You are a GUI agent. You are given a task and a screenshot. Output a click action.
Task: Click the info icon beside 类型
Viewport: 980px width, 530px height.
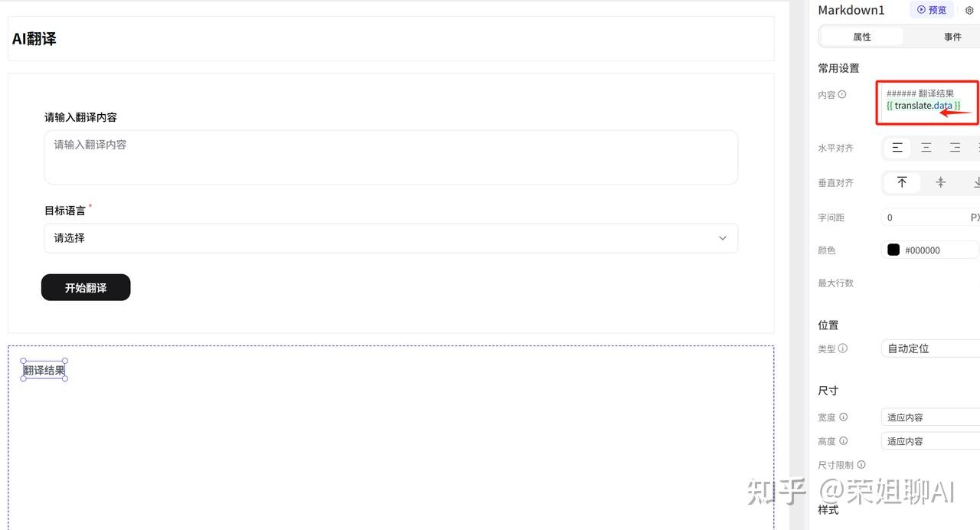point(843,348)
